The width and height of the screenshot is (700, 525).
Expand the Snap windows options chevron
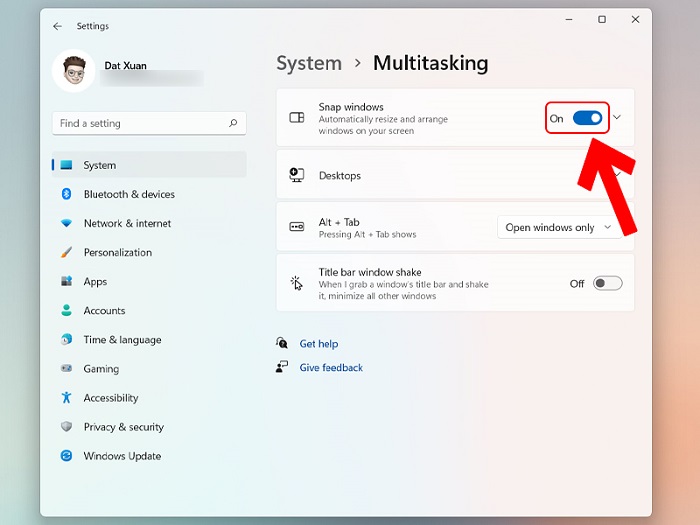[617, 118]
